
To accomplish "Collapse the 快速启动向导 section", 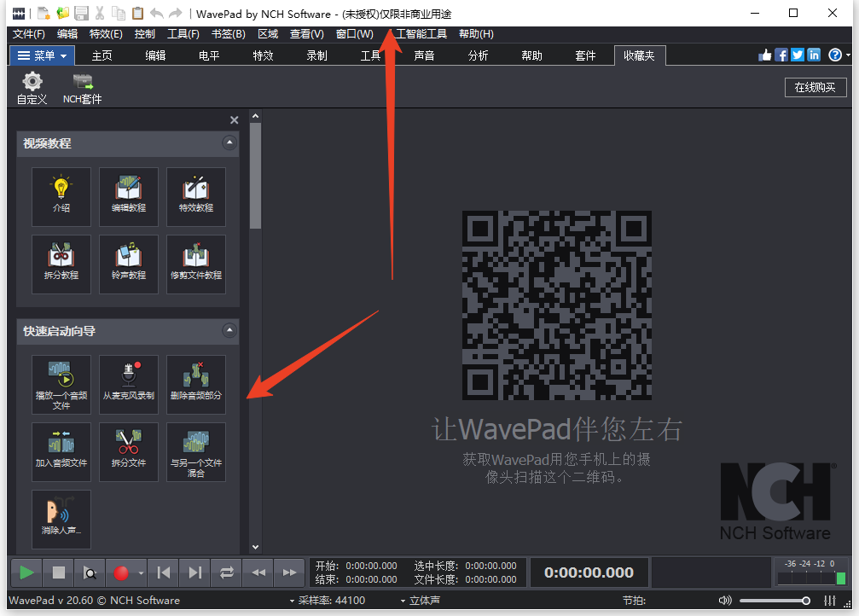I will pos(229,331).
